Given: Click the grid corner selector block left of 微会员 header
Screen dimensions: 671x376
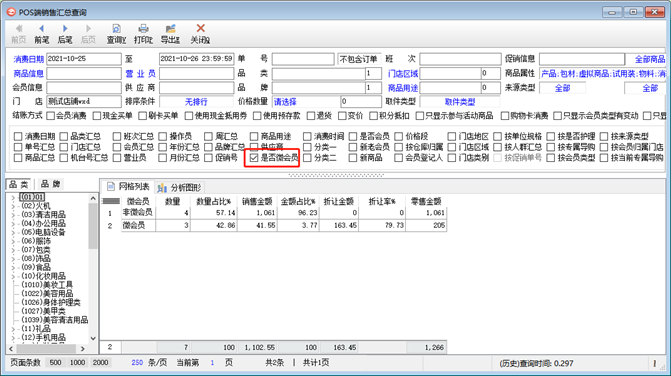Looking at the screenshot, I should pyautogui.click(x=111, y=201).
